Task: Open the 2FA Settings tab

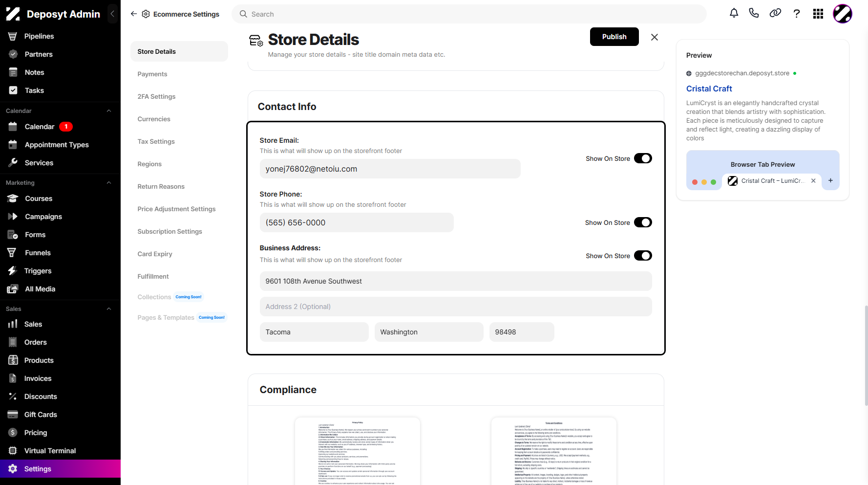Action: 156,97
